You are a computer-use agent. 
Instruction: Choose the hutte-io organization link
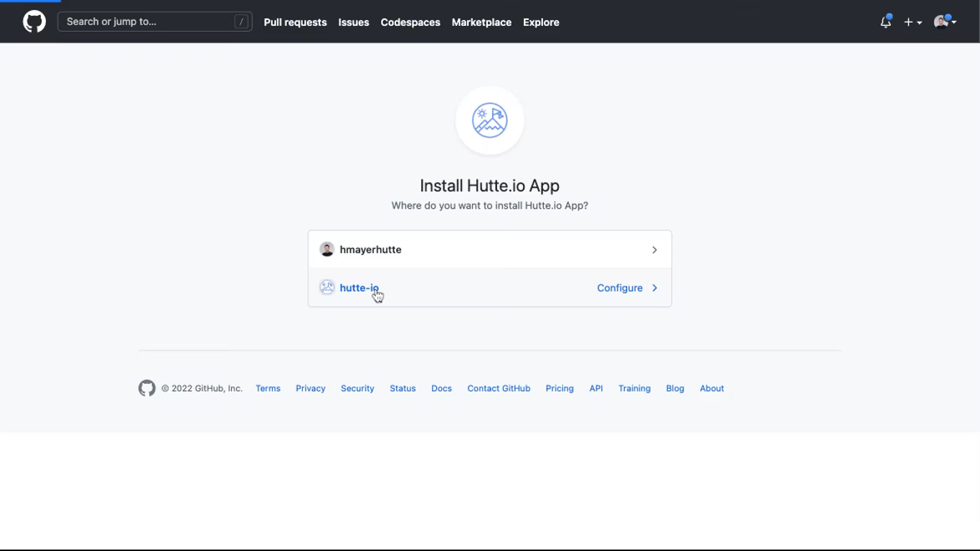pyautogui.click(x=359, y=288)
